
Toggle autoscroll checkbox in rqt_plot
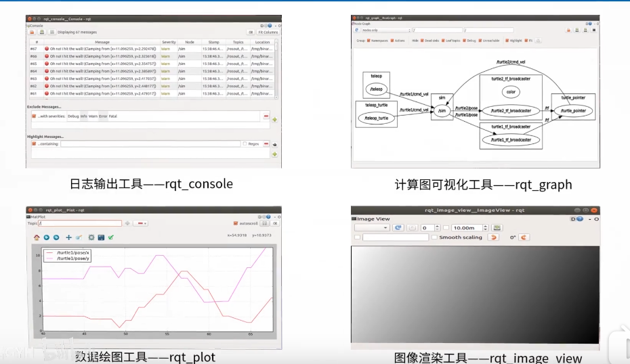[236, 223]
